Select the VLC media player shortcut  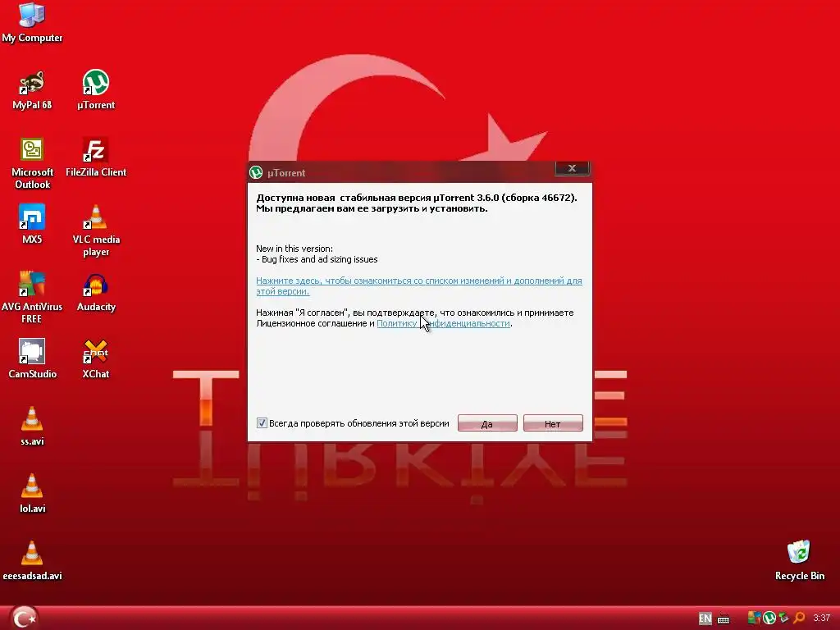[96, 231]
